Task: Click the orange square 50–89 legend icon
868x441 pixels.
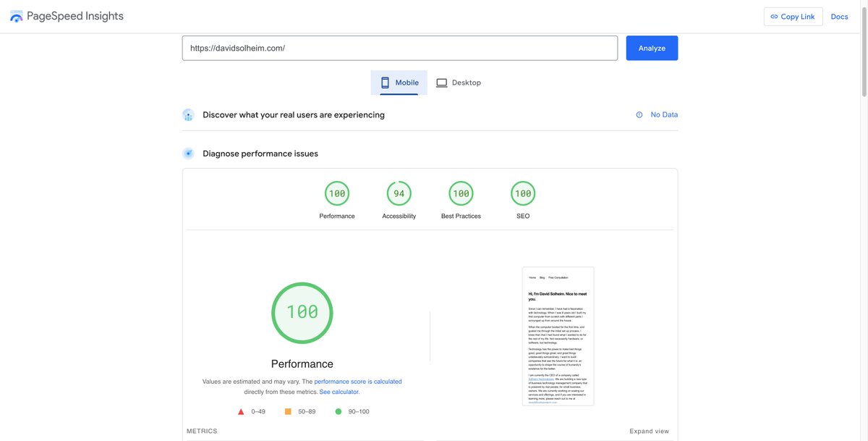Action: [x=288, y=411]
